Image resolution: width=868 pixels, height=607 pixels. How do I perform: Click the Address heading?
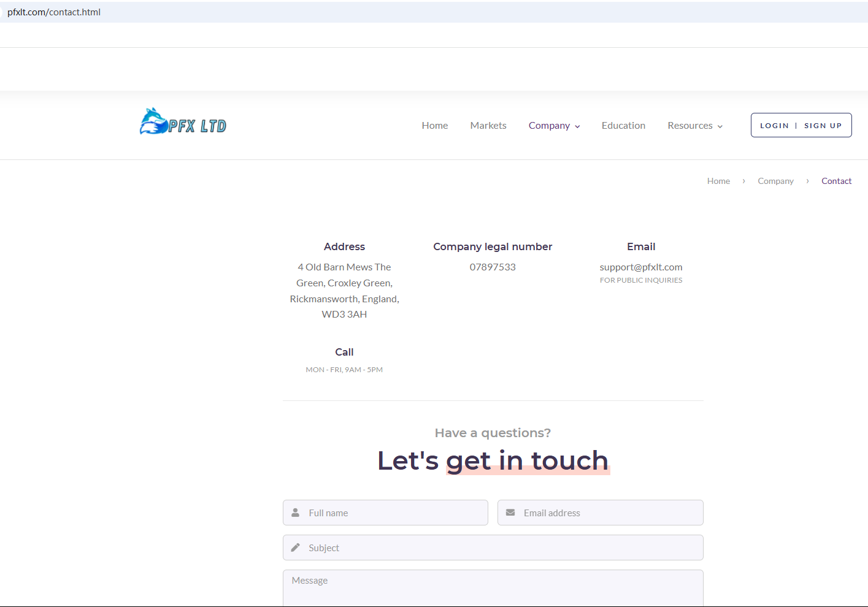344,246
